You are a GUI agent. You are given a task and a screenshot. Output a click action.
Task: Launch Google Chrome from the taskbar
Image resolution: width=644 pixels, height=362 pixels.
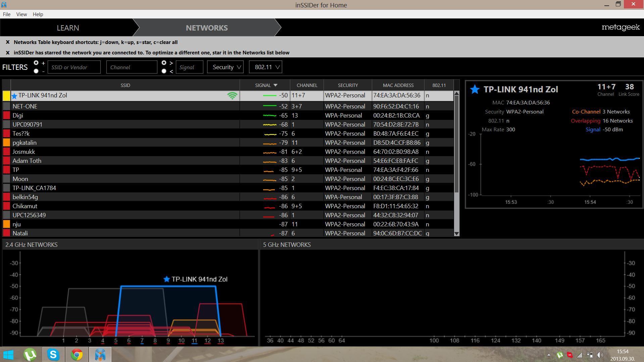(77, 355)
